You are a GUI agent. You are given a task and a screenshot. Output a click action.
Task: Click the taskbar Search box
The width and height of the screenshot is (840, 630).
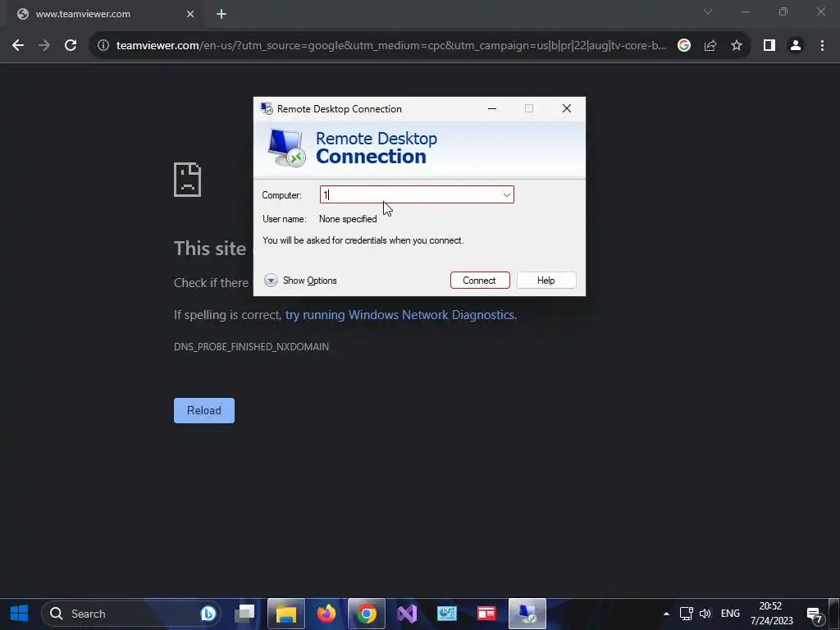(131, 614)
